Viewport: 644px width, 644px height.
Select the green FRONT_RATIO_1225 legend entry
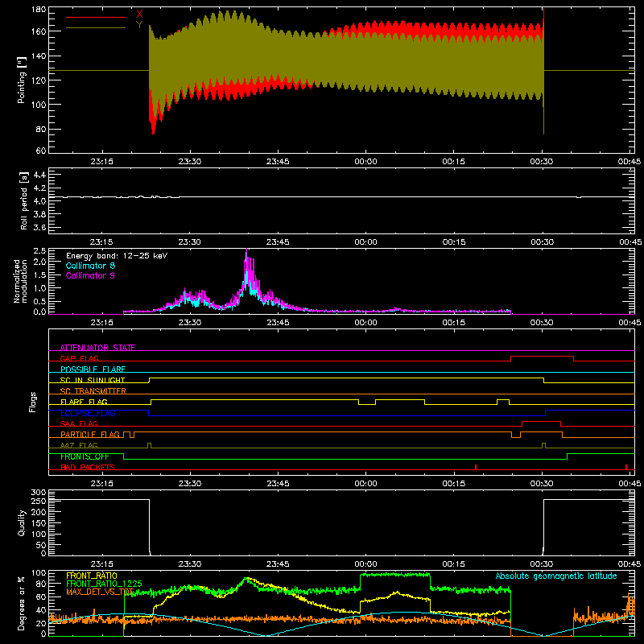click(104, 584)
